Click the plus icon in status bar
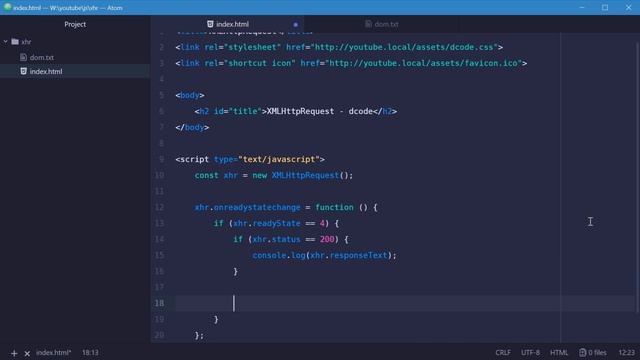 [14, 353]
